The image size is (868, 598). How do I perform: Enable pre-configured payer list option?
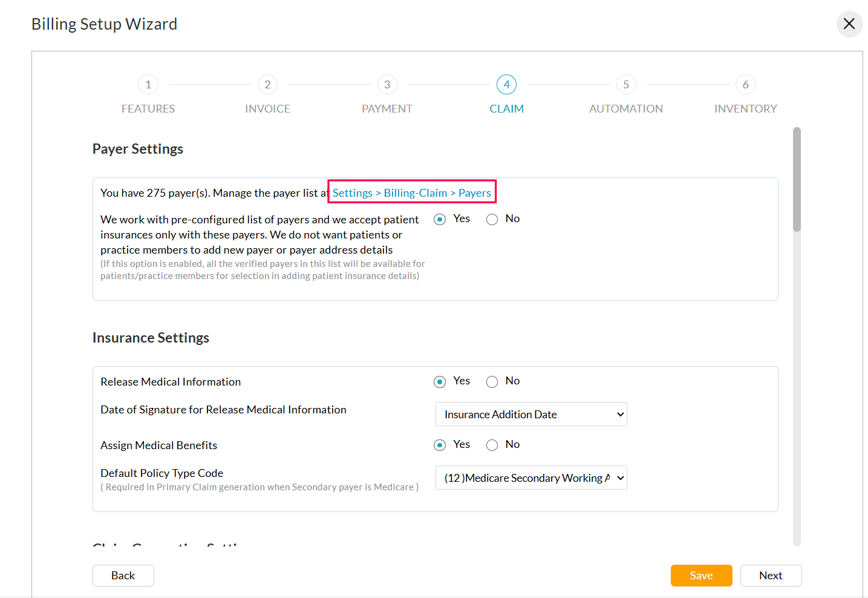440,219
